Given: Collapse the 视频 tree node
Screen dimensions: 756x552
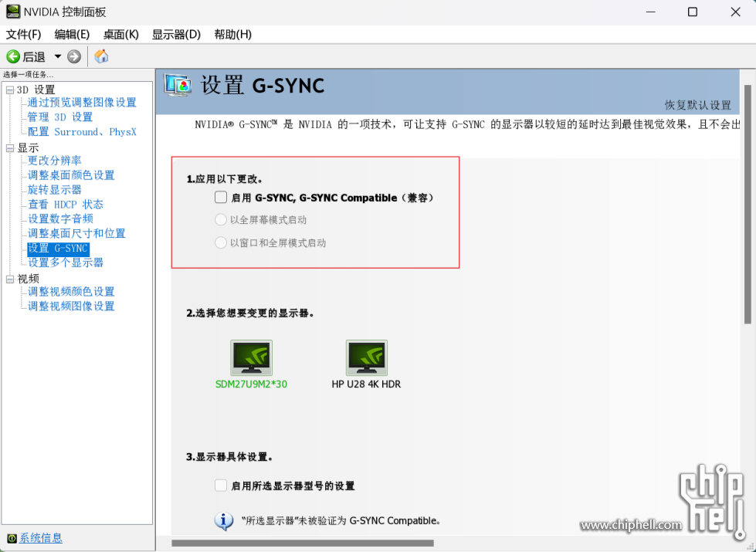Looking at the screenshot, I should click(x=9, y=279).
